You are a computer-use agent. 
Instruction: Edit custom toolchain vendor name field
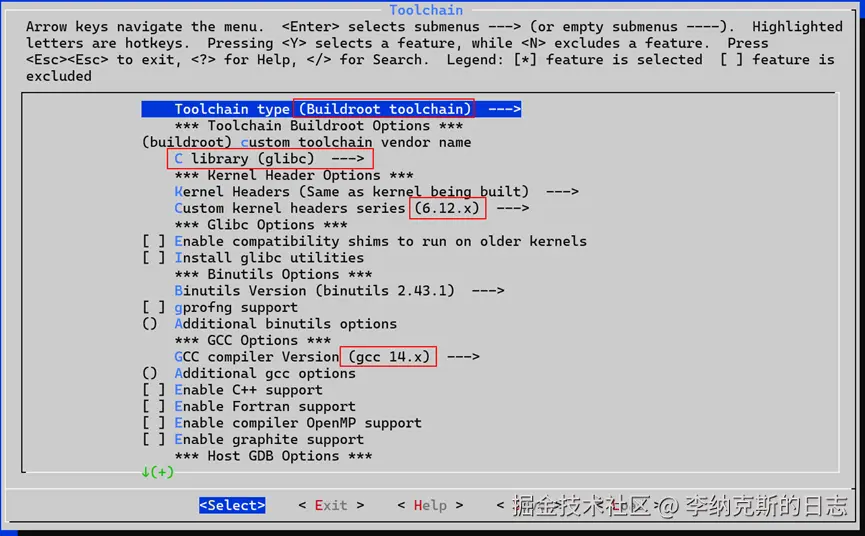[x=306, y=142]
